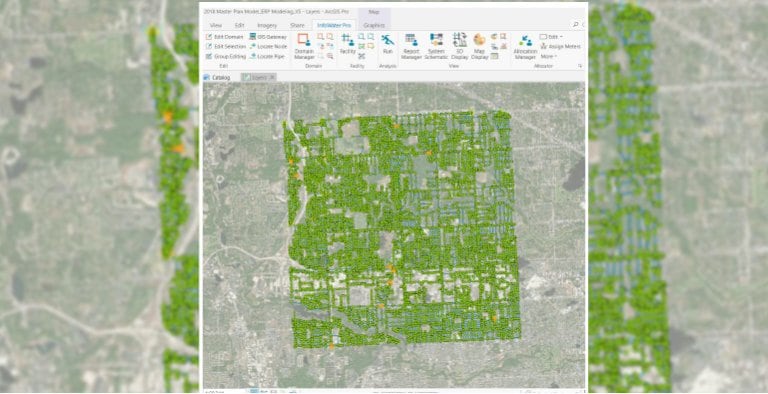Click middle-left small tool in Domain group
The image size is (768, 394).
coord(320,47)
